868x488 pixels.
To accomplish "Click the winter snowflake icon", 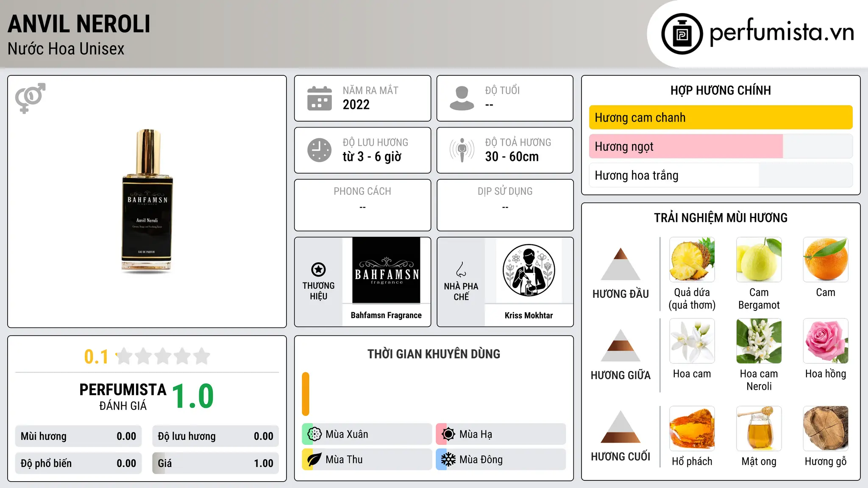I will tap(448, 460).
